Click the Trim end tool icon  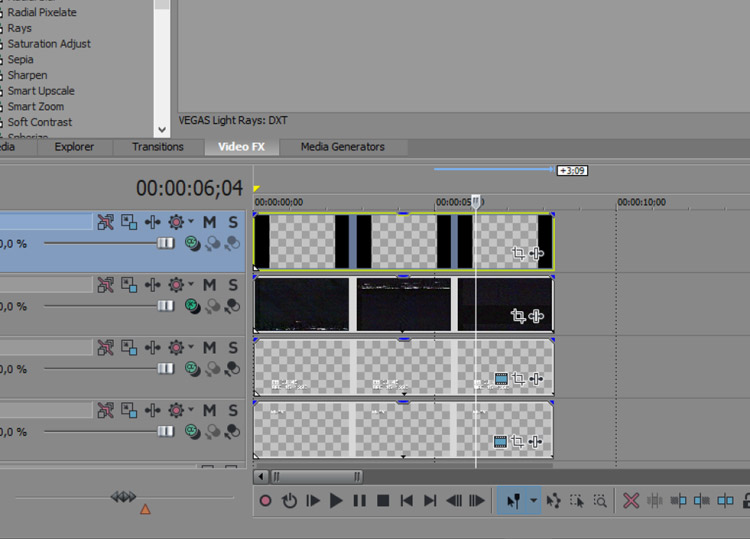(x=702, y=501)
